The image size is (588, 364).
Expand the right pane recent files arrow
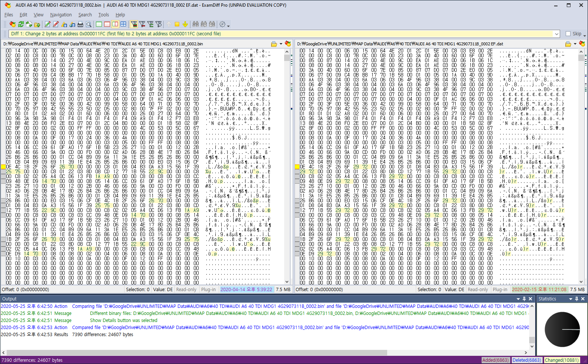pos(575,44)
